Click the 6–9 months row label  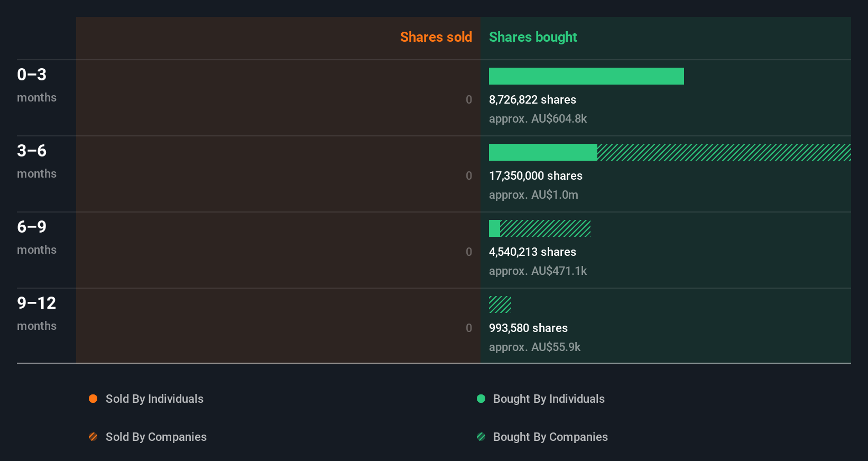click(x=36, y=237)
